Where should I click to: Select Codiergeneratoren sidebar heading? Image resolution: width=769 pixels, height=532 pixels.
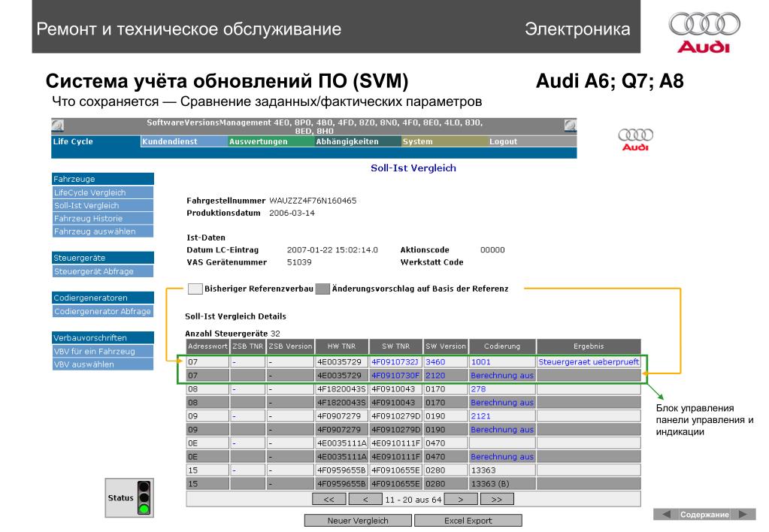click(103, 298)
